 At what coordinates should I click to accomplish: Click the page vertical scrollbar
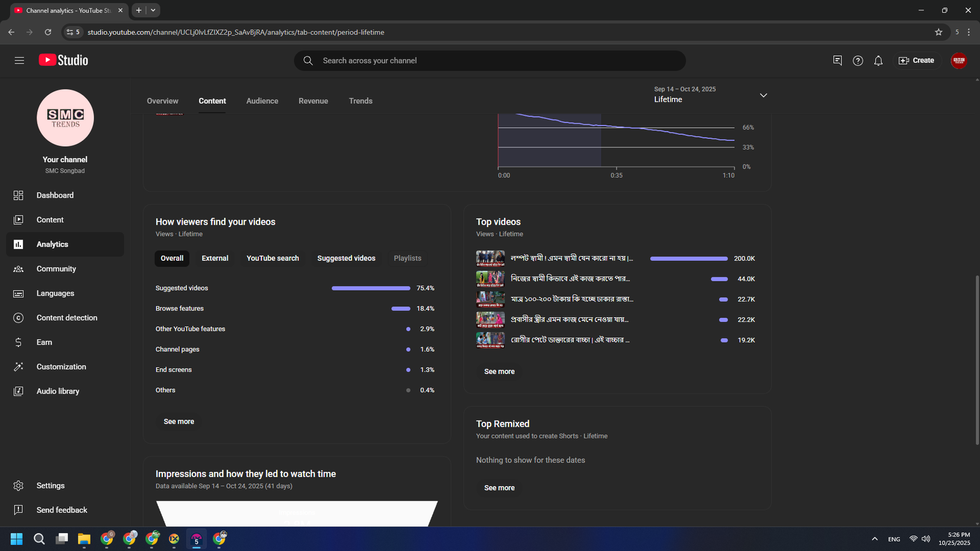[x=977, y=360]
